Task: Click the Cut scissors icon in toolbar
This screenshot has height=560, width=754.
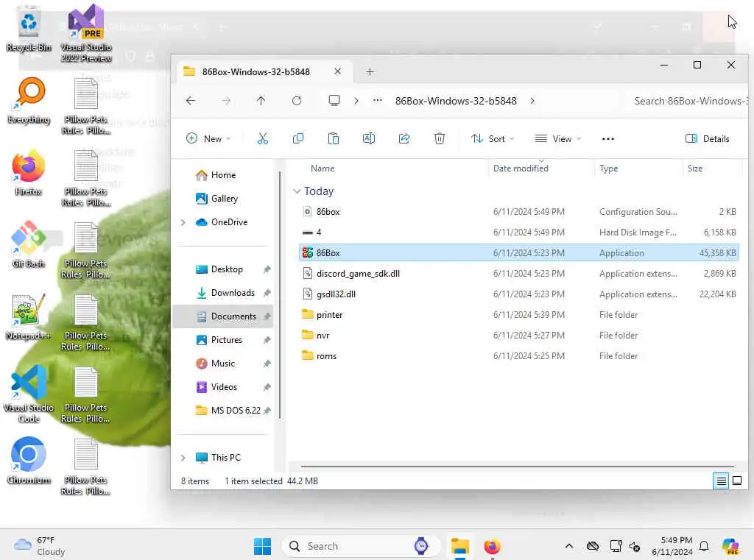Action: click(x=263, y=139)
